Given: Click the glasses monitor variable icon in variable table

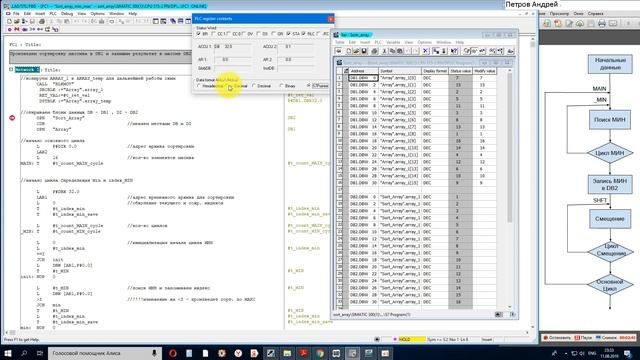Looking at the screenshot, I should tap(474, 51).
